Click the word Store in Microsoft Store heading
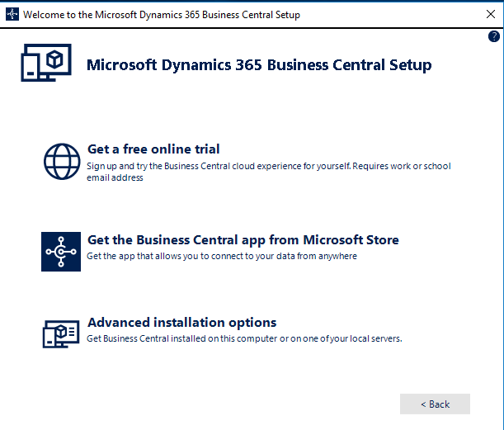The image size is (504, 430). point(383,240)
